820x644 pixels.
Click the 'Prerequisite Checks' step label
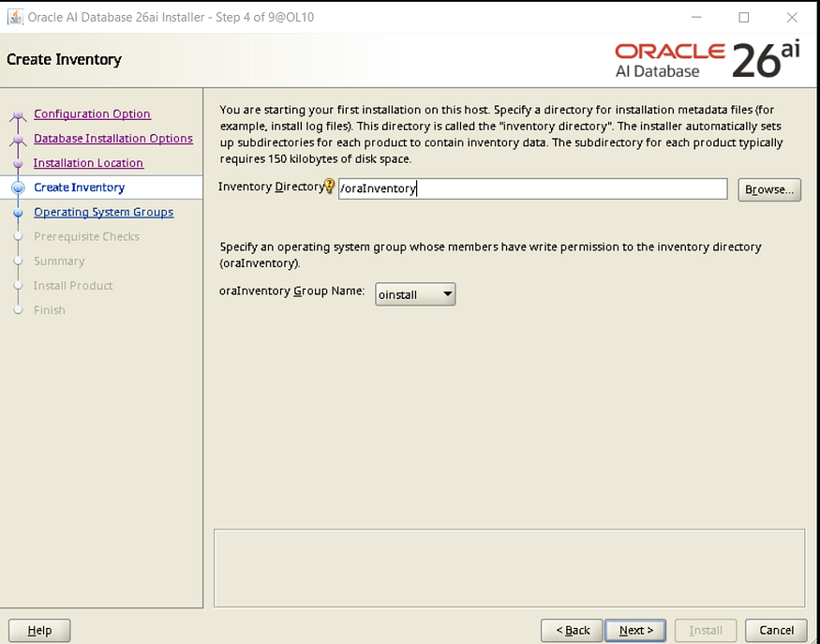click(x=86, y=236)
